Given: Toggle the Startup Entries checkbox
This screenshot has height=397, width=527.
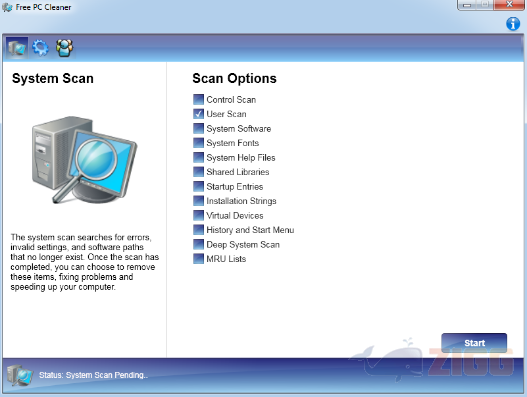Looking at the screenshot, I should click(x=198, y=186).
